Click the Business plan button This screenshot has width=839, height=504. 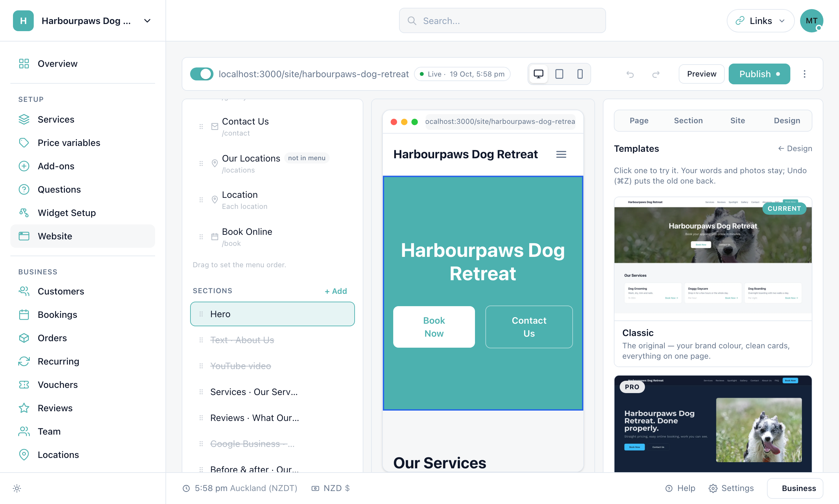(x=795, y=488)
